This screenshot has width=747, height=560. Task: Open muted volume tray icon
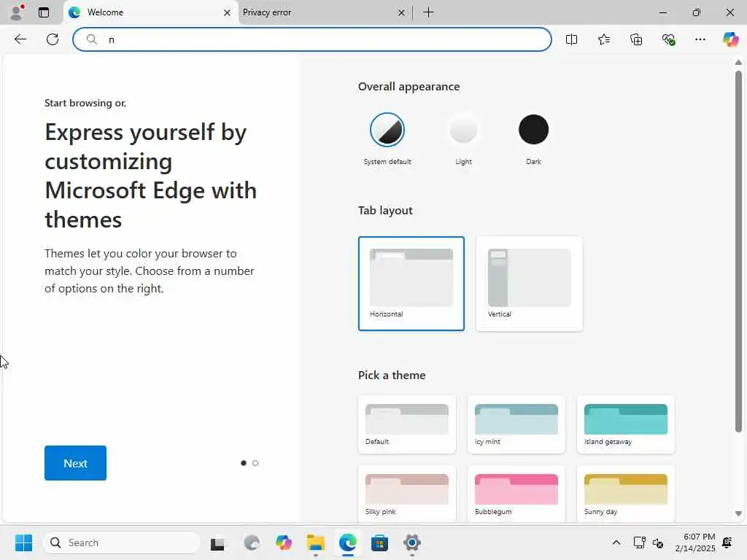point(658,542)
